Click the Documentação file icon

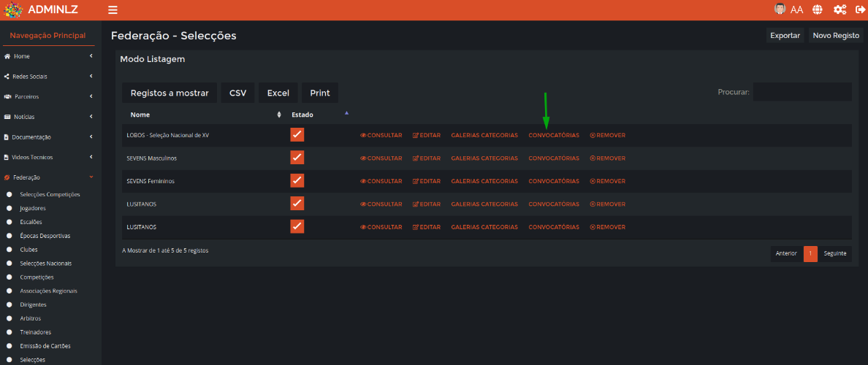coord(7,137)
